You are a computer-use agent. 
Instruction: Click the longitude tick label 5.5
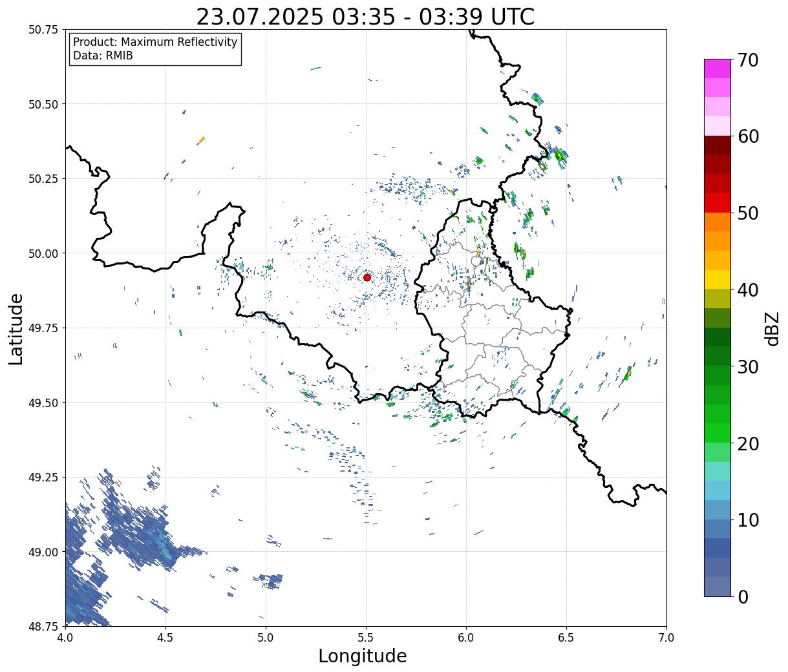(x=366, y=638)
